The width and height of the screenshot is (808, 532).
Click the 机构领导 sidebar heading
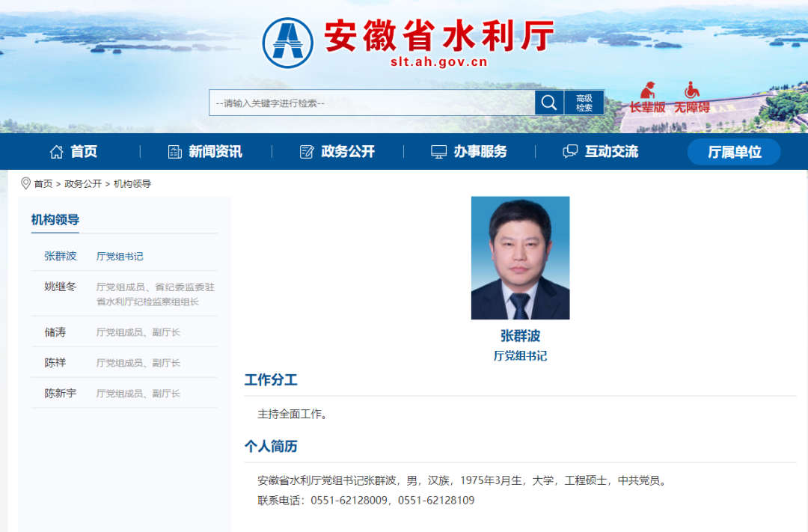point(57,220)
